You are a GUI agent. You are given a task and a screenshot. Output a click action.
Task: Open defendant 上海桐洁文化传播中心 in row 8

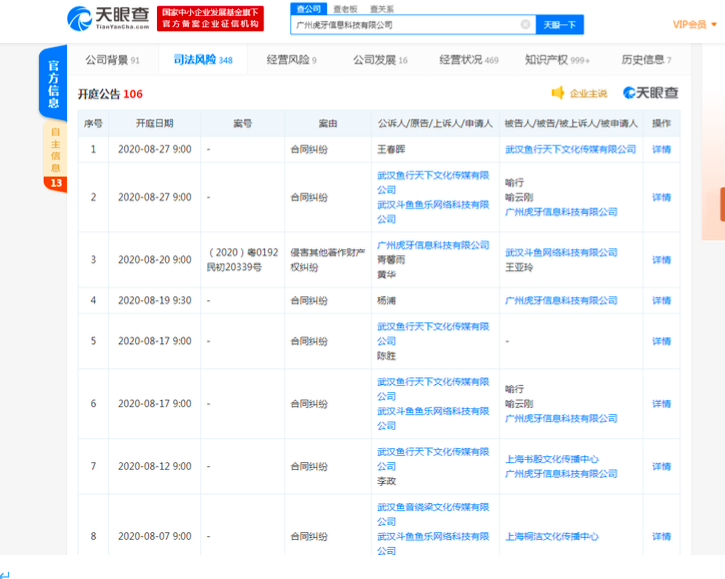point(552,536)
